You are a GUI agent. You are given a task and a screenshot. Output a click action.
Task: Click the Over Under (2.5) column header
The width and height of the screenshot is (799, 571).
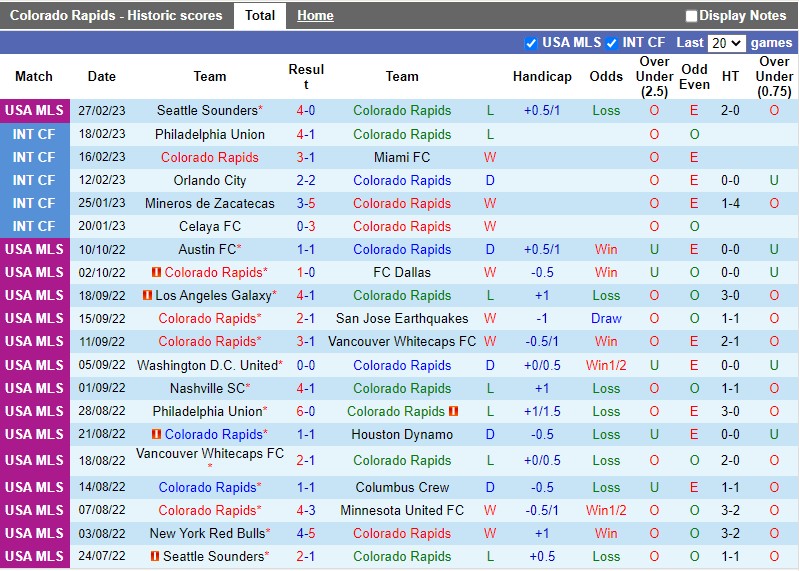click(654, 76)
